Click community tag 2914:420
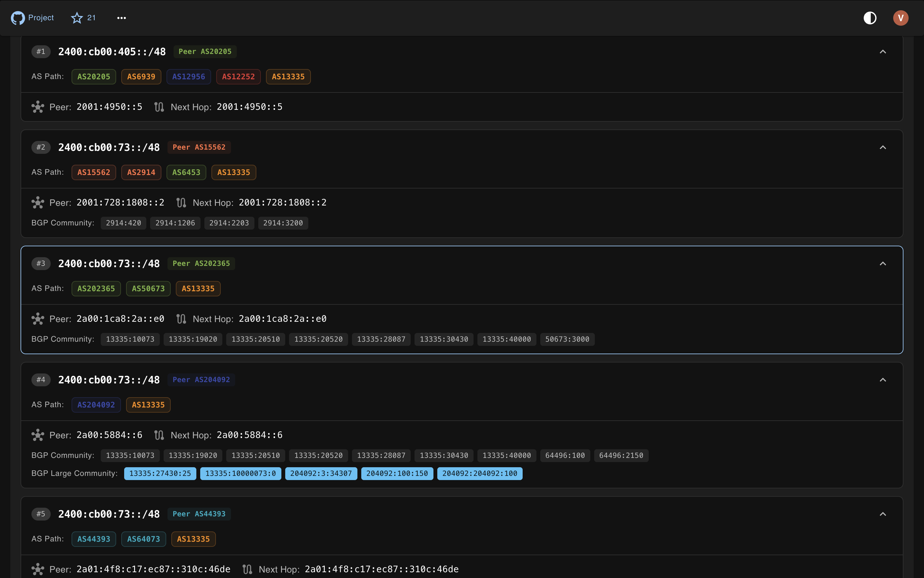Screen dimensions: 924x578 [x=123, y=223]
